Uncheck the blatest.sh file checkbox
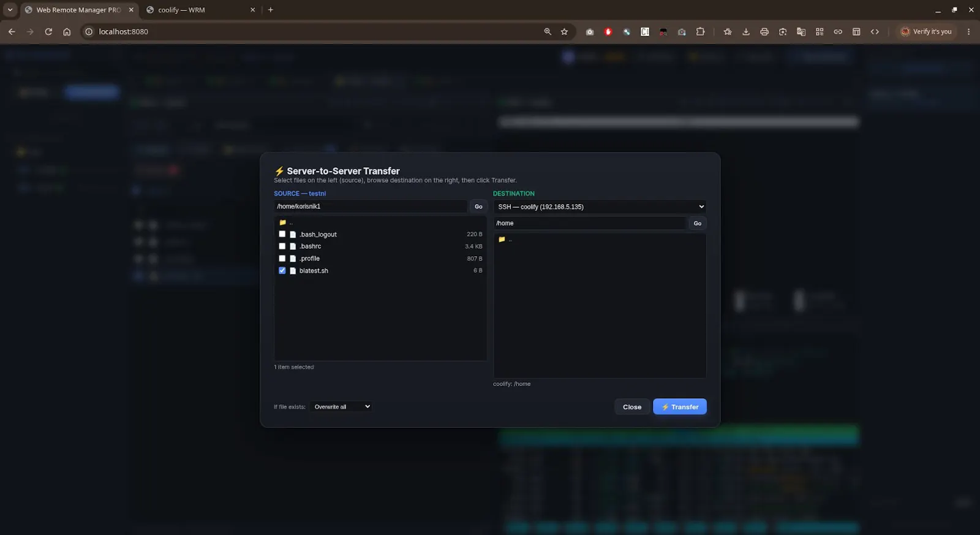 pyautogui.click(x=282, y=270)
